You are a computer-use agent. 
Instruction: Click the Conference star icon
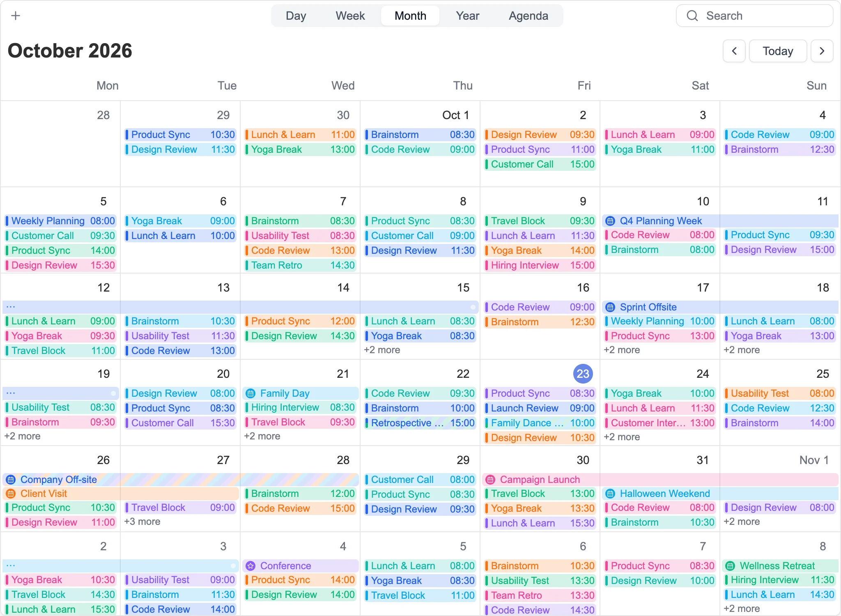click(250, 566)
